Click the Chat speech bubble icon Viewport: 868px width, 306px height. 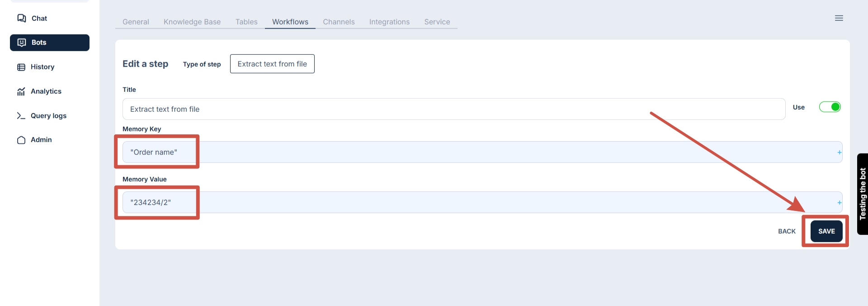coord(21,18)
